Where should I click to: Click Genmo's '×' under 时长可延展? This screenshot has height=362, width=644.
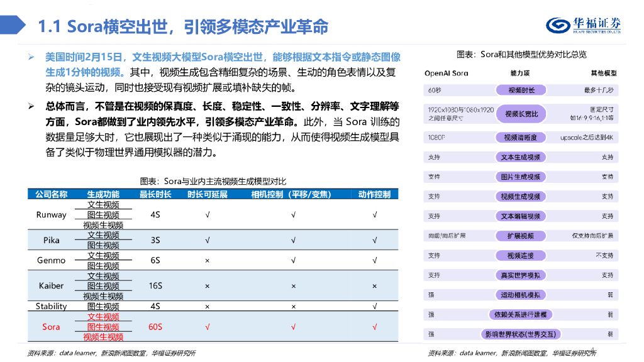tap(208, 261)
